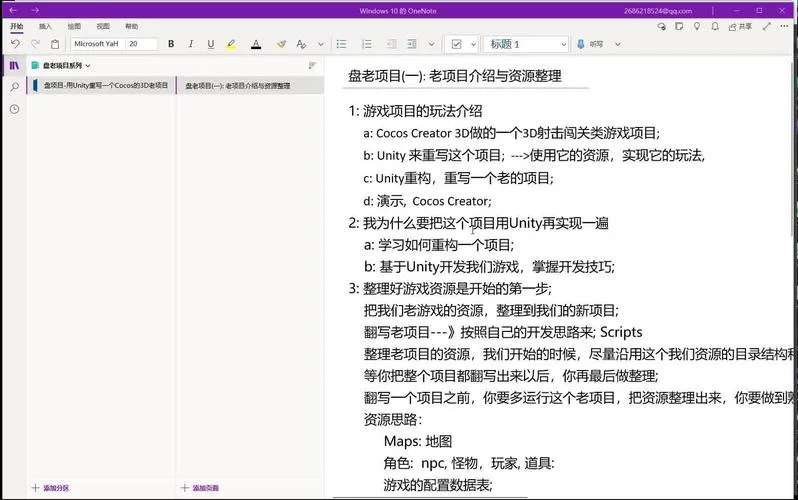Expand the 盘老项目系列 notebook dropdown
Screen dimensions: 798x500
tap(61, 66)
